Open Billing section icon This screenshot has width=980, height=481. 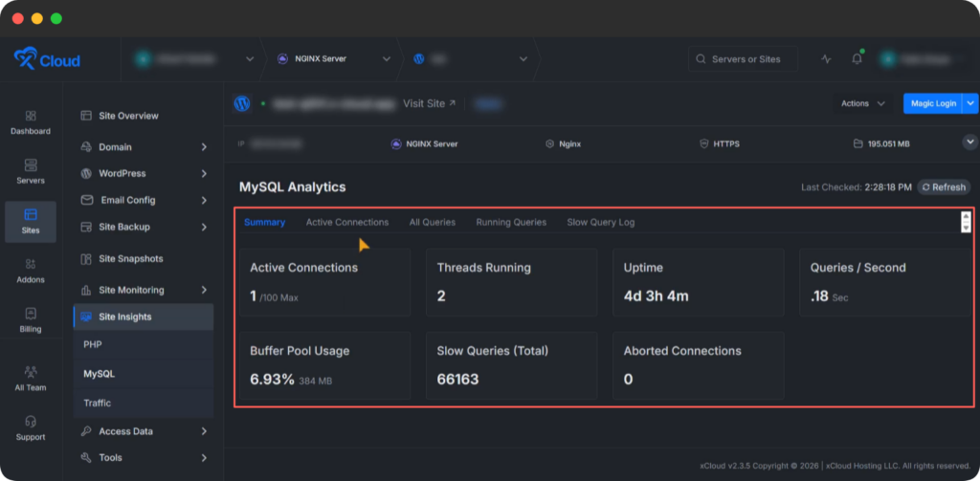click(31, 314)
